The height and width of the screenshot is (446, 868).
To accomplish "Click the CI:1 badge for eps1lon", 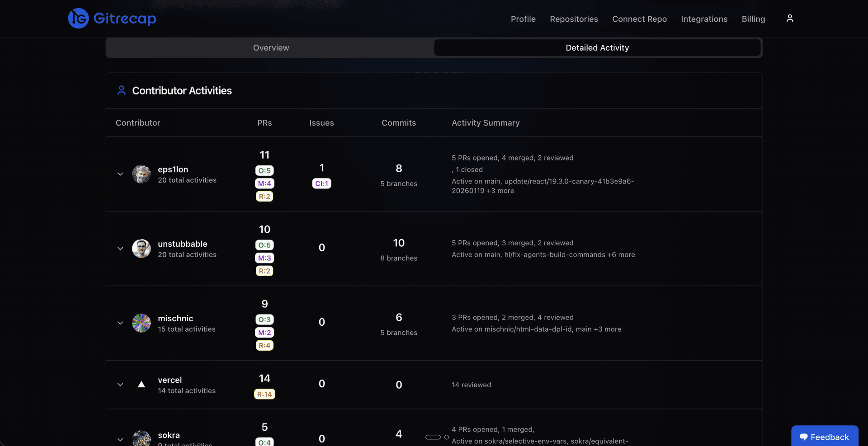I will pyautogui.click(x=321, y=183).
